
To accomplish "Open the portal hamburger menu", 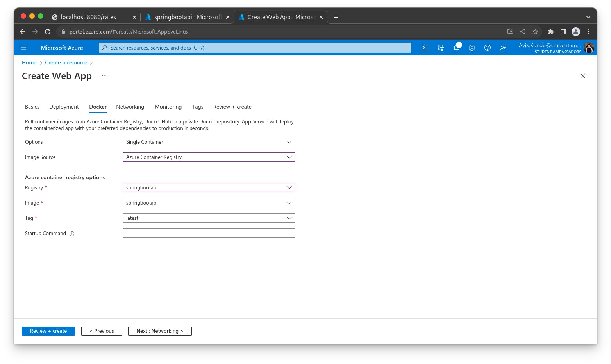I will [23, 48].
